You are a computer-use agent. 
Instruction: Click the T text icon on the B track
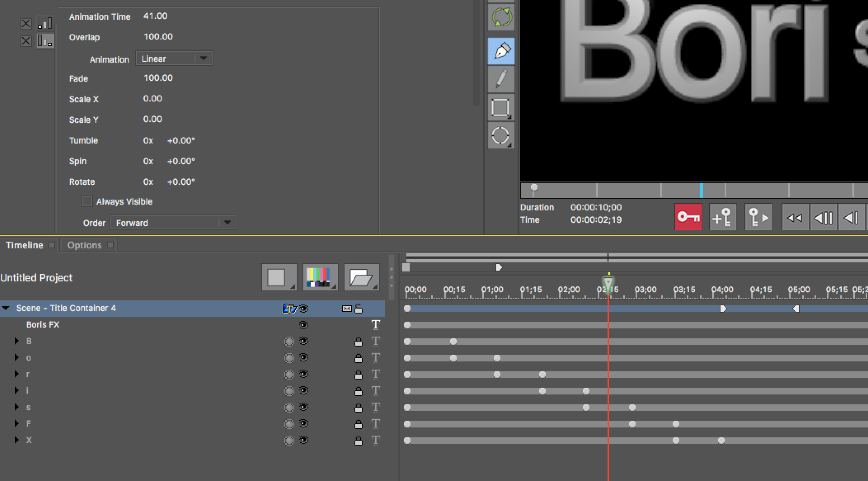(376, 341)
